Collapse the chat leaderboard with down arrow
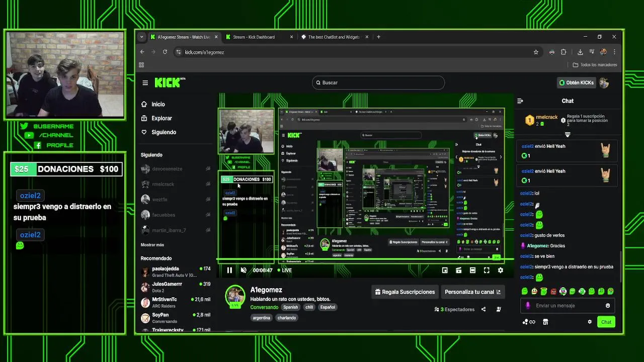644x362 pixels. click(568, 135)
